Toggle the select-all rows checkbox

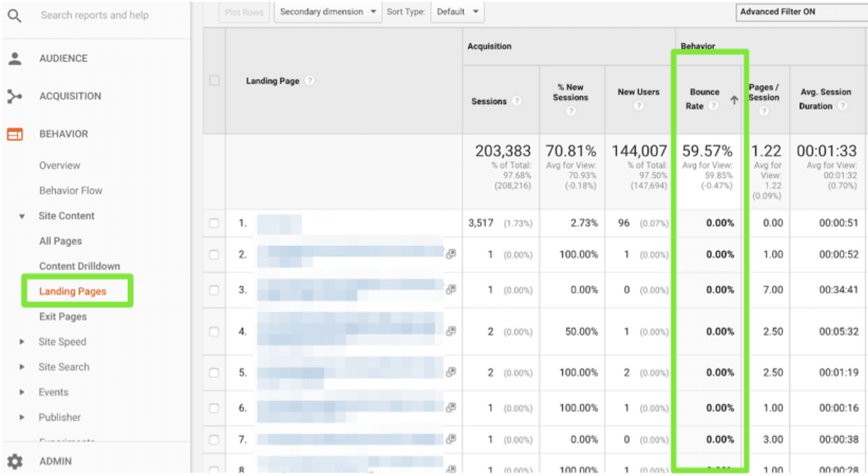[214, 81]
